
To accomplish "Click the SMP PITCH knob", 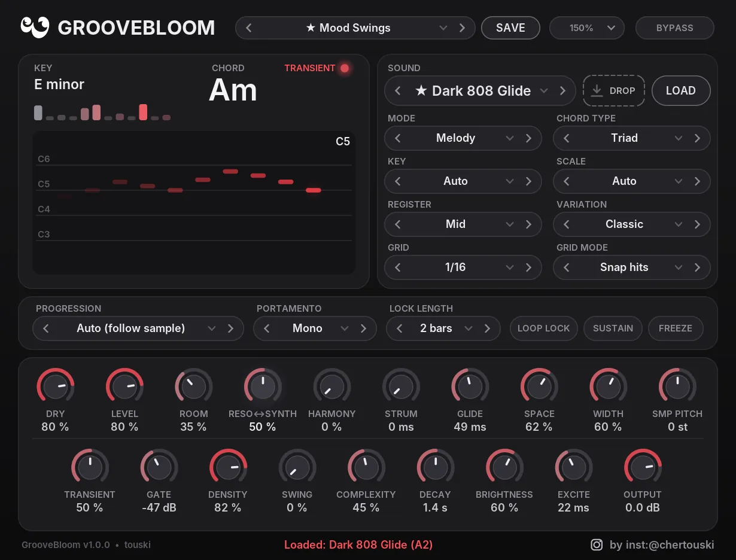I will point(677,386).
